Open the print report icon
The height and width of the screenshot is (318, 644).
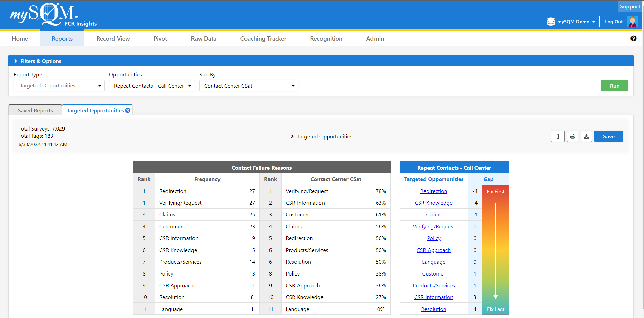pyautogui.click(x=572, y=136)
